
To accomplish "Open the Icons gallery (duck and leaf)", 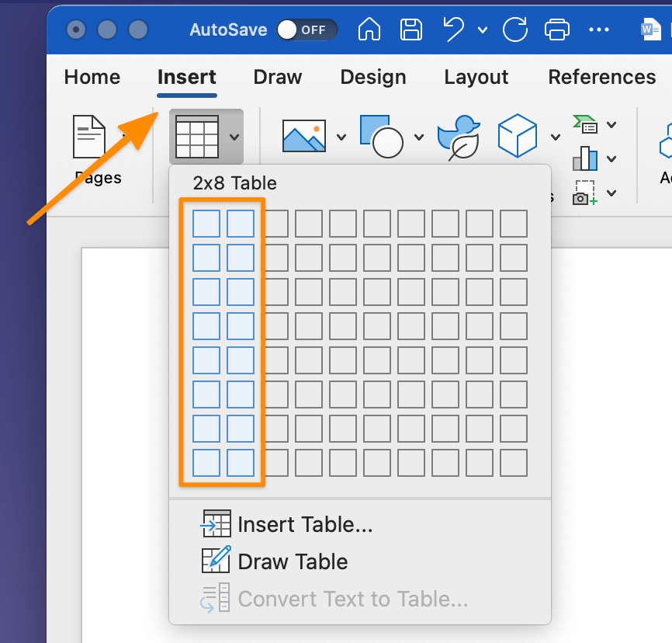I will click(x=459, y=137).
